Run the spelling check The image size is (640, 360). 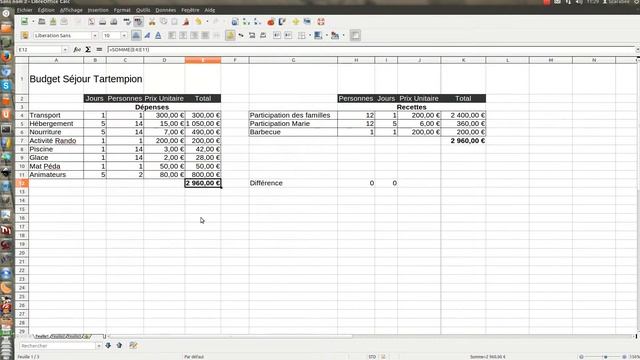(127, 22)
